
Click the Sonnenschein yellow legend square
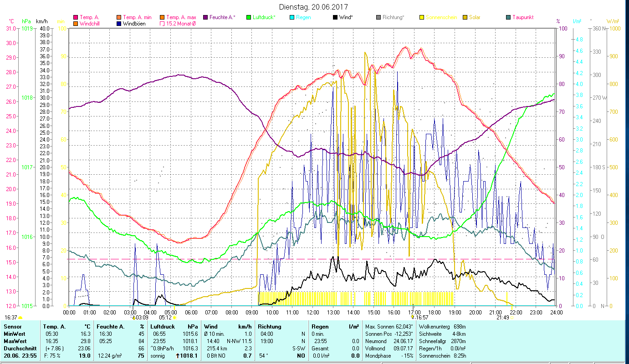[x=421, y=17]
